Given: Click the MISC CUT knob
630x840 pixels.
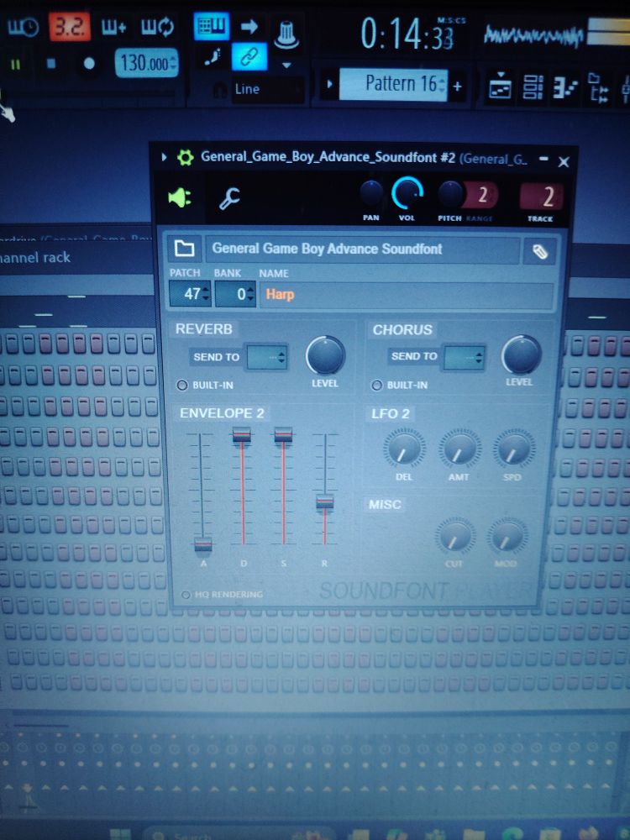Looking at the screenshot, I should click(x=454, y=537).
